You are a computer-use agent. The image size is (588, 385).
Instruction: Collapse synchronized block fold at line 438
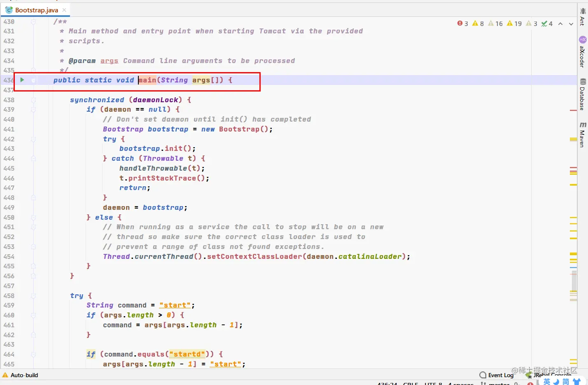[33, 100]
